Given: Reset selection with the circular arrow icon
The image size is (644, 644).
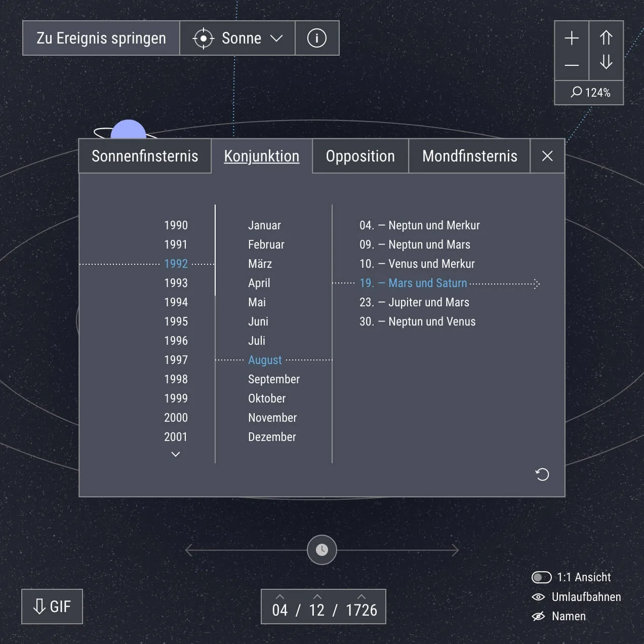Looking at the screenshot, I should point(542,474).
